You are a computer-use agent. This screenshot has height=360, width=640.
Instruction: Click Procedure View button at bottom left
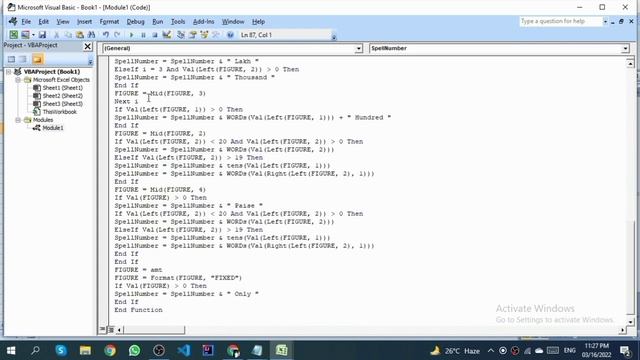point(102,329)
